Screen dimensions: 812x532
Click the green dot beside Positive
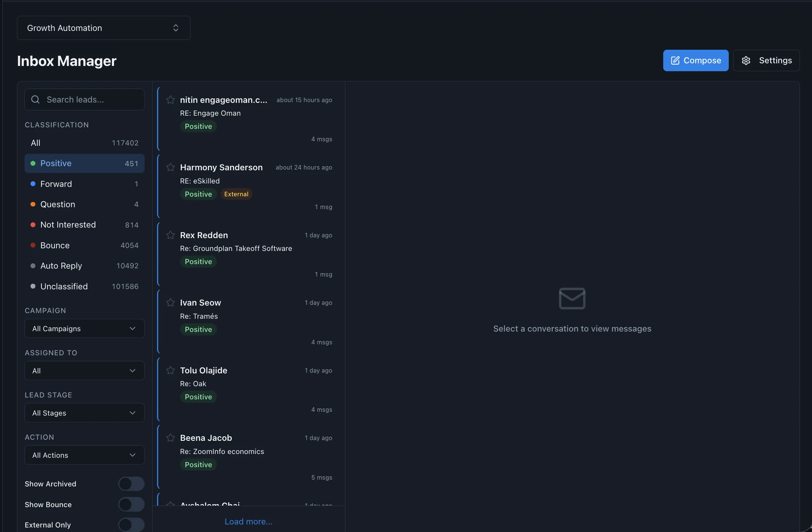[x=33, y=163]
